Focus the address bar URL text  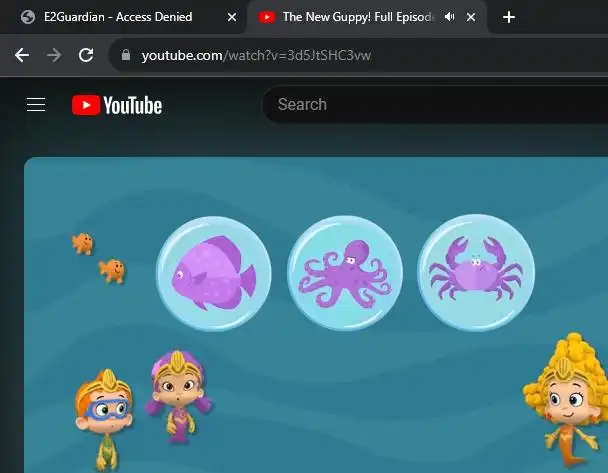[256, 55]
